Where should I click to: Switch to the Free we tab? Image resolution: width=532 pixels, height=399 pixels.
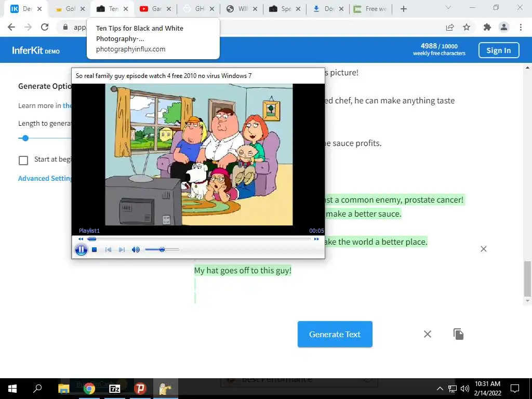[370, 9]
